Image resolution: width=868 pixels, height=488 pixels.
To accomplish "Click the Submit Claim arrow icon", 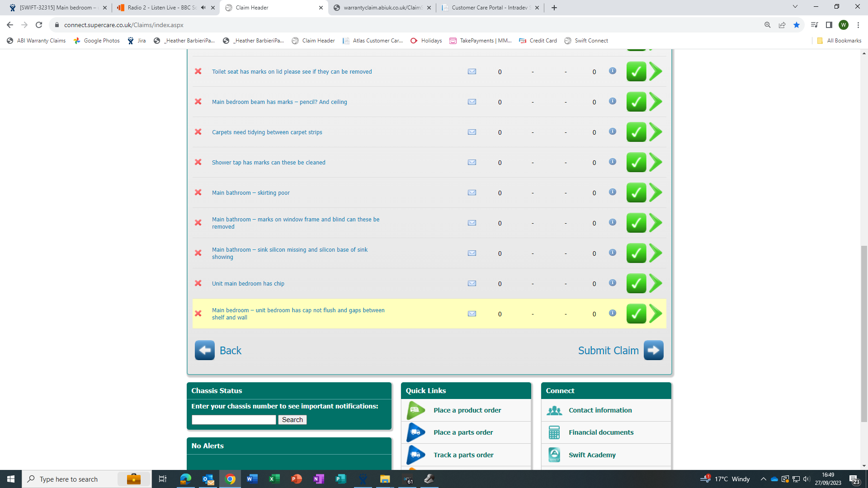I will [x=653, y=350].
